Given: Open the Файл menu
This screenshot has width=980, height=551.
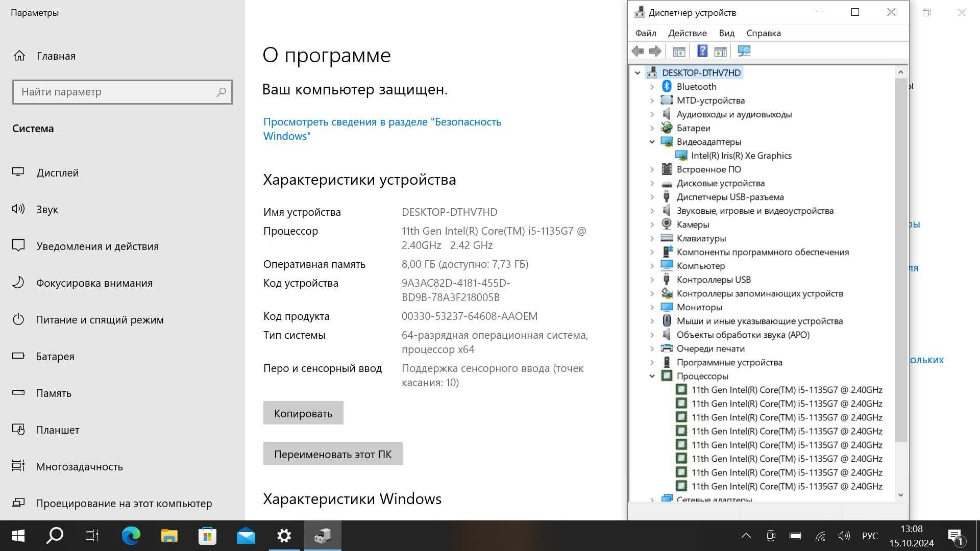Looking at the screenshot, I should [646, 33].
